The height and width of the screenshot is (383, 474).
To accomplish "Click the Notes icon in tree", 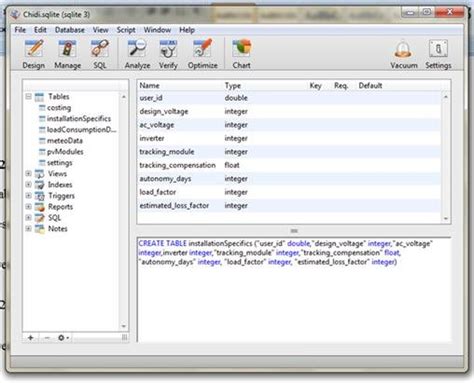I will 39,229.
